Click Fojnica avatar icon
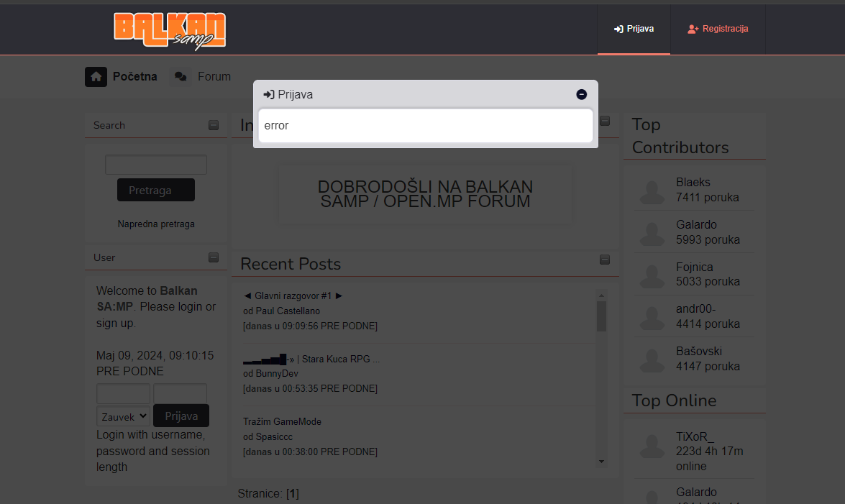 click(652, 275)
